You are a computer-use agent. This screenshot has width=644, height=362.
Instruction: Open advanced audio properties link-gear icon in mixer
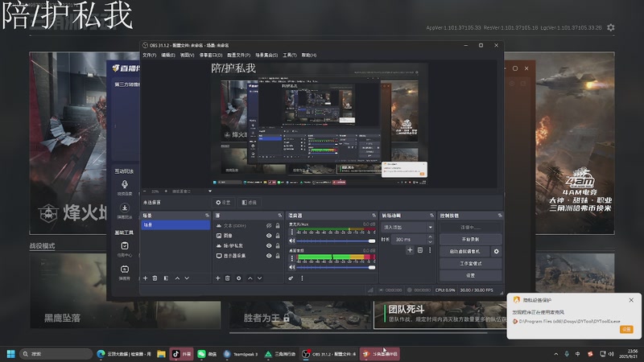click(x=291, y=278)
